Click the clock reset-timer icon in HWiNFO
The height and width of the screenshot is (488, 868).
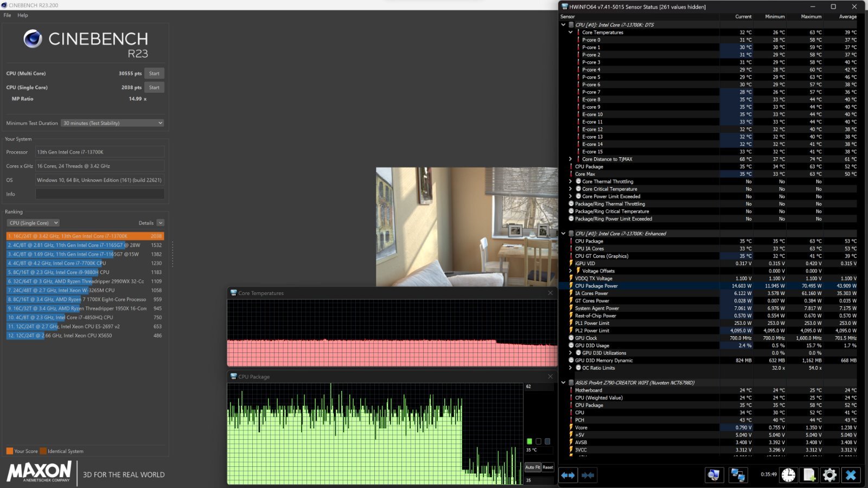[788, 476]
